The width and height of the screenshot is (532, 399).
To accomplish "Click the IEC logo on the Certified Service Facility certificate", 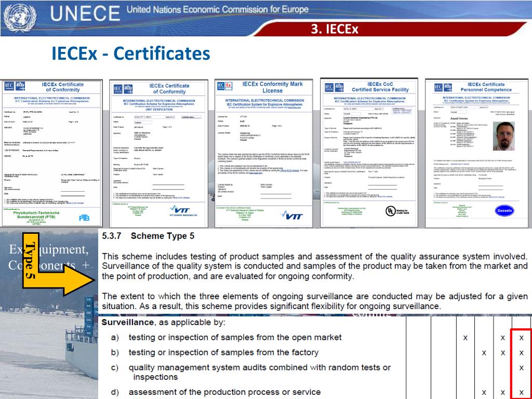I will click(x=329, y=87).
